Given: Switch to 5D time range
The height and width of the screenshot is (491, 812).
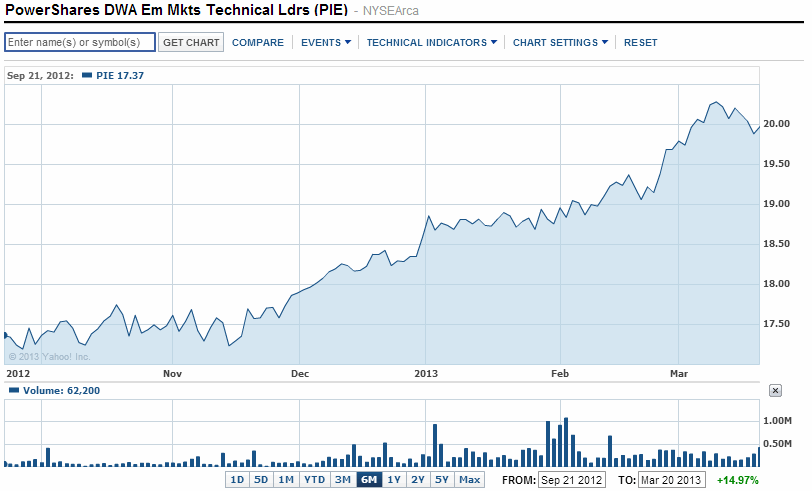Looking at the screenshot, I should 261,480.
